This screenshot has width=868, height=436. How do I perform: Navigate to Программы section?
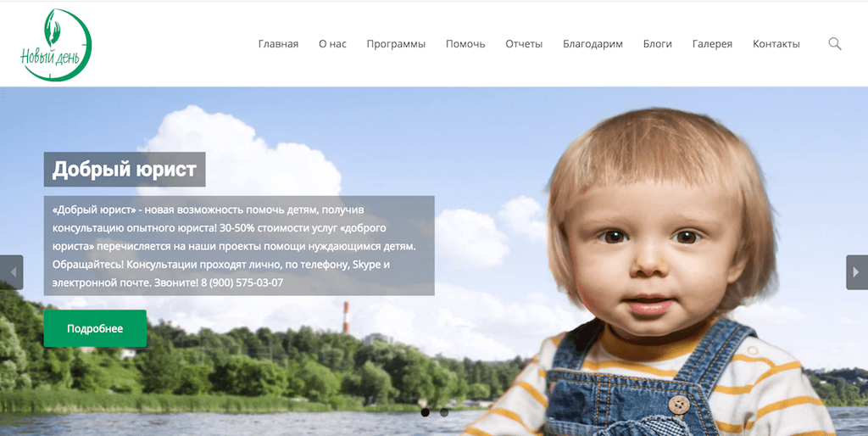(x=396, y=44)
